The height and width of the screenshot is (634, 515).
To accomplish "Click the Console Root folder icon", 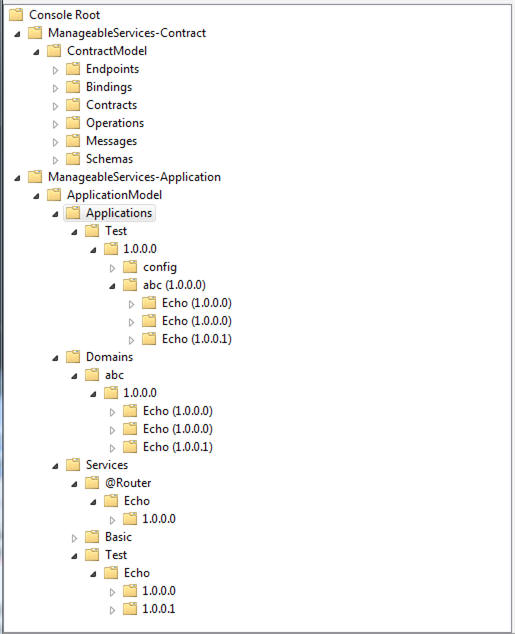I will tap(16, 15).
